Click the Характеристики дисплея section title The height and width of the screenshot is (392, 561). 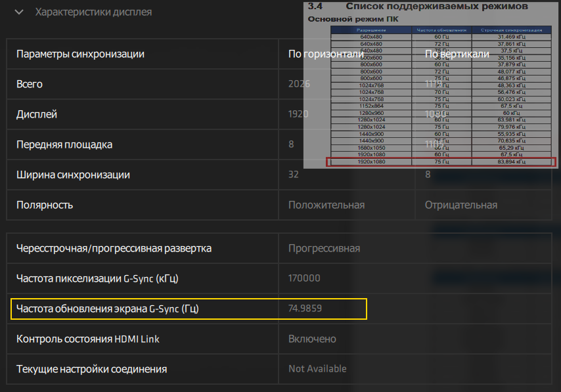[93, 12]
